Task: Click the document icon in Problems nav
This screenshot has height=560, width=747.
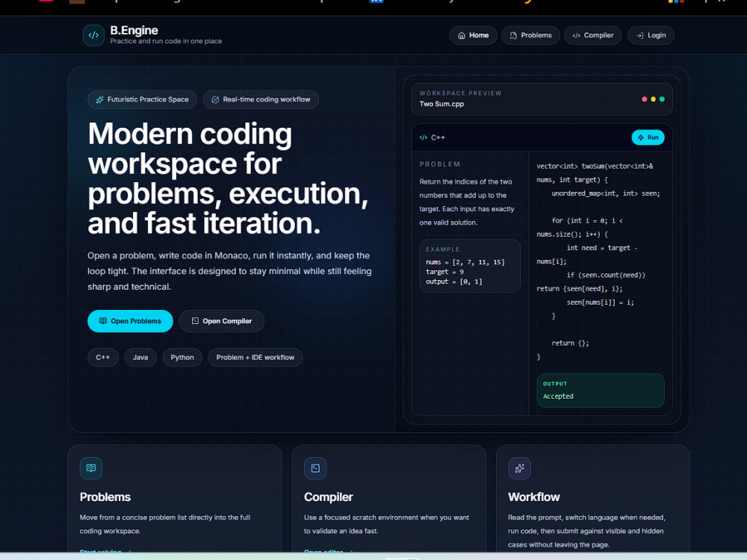Action: (513, 36)
